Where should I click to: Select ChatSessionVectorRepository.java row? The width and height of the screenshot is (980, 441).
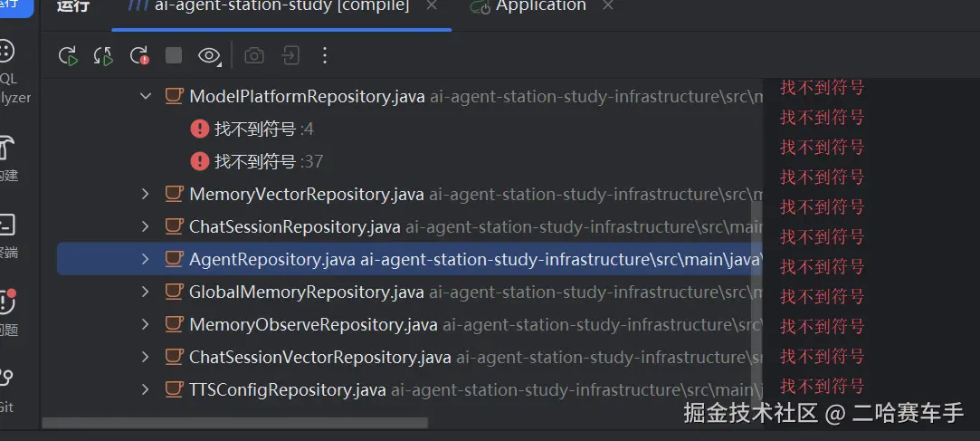pyautogui.click(x=409, y=357)
